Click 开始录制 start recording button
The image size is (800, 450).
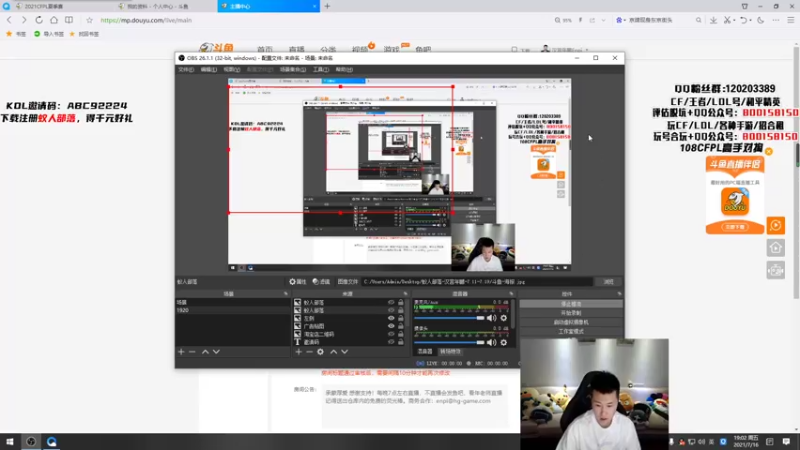[571, 313]
